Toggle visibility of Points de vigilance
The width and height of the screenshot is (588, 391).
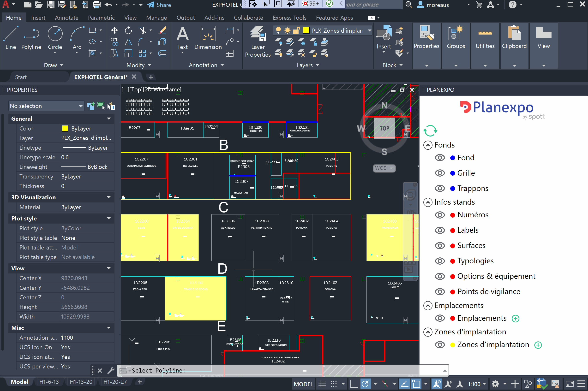tap(440, 292)
